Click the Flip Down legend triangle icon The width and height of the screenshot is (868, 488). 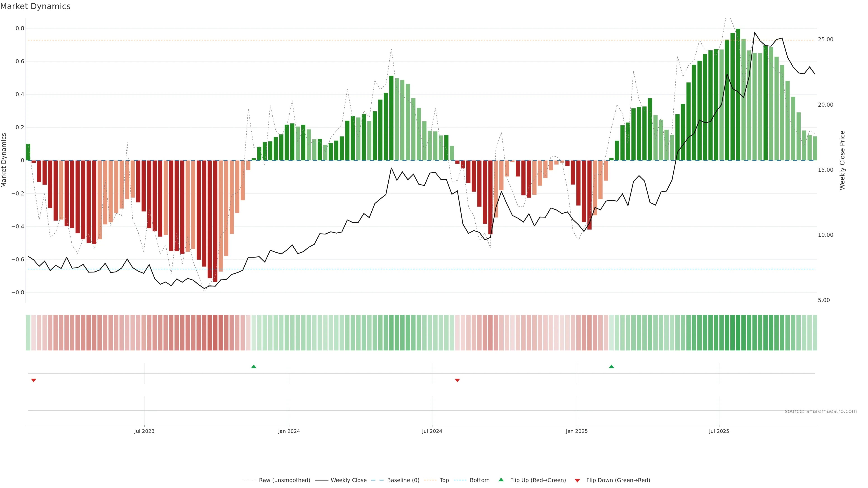(x=577, y=481)
